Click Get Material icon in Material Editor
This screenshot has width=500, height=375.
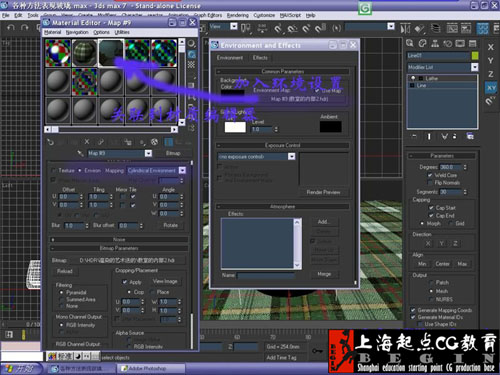click(51, 142)
